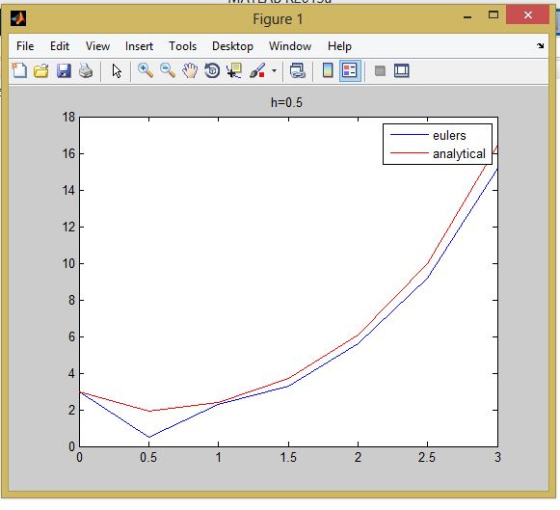Select the Brush data tool

pos(257,71)
